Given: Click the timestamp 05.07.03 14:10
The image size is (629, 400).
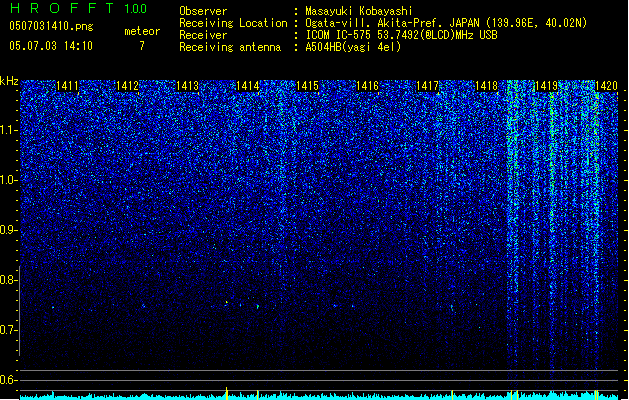Looking at the screenshot, I should pos(51,46).
